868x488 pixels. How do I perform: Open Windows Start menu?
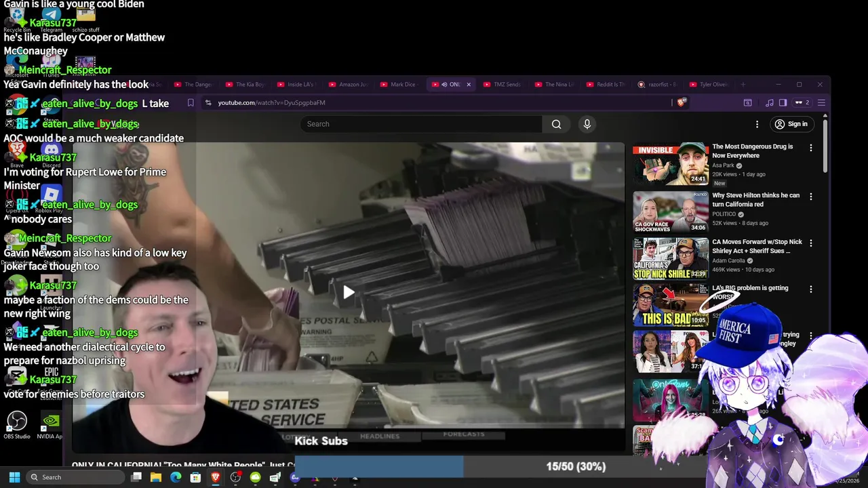point(14,477)
